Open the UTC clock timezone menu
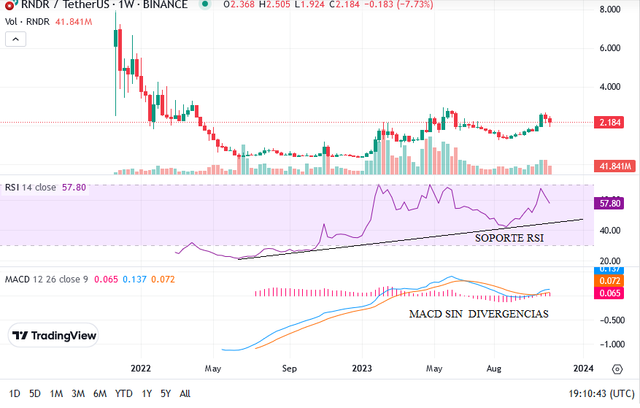 [602, 394]
